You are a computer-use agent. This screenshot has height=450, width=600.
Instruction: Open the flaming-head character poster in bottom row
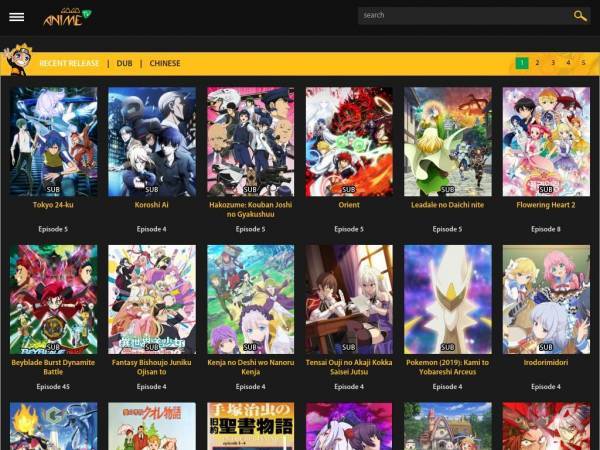tap(54, 426)
